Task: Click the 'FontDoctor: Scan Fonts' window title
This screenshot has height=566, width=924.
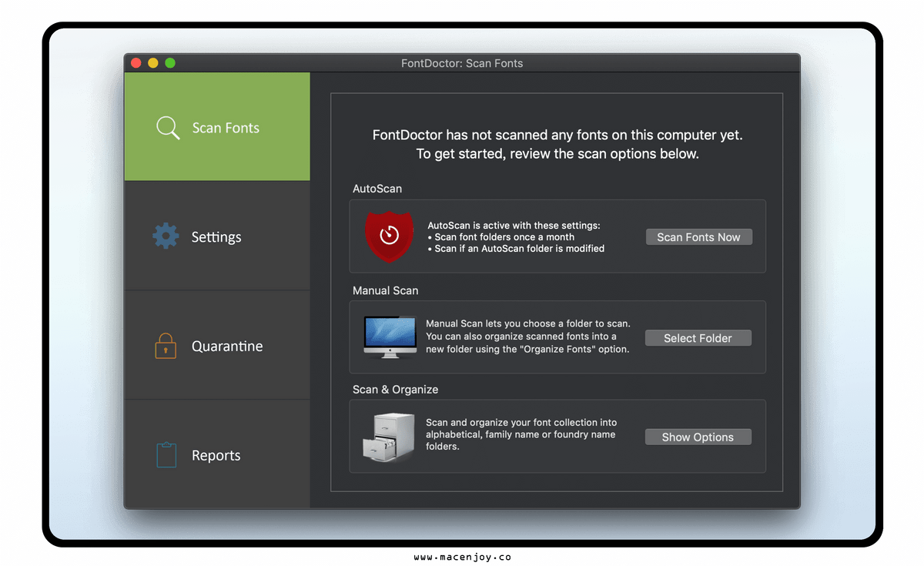Action: (462, 63)
